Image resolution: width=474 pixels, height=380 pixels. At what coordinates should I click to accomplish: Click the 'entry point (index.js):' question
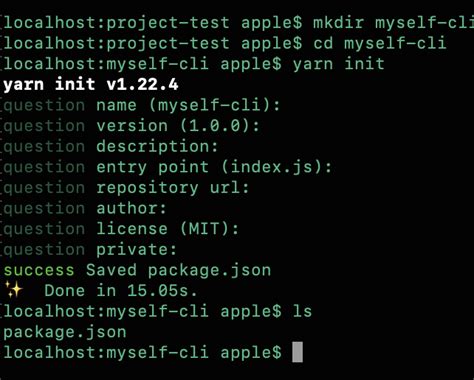click(x=214, y=167)
